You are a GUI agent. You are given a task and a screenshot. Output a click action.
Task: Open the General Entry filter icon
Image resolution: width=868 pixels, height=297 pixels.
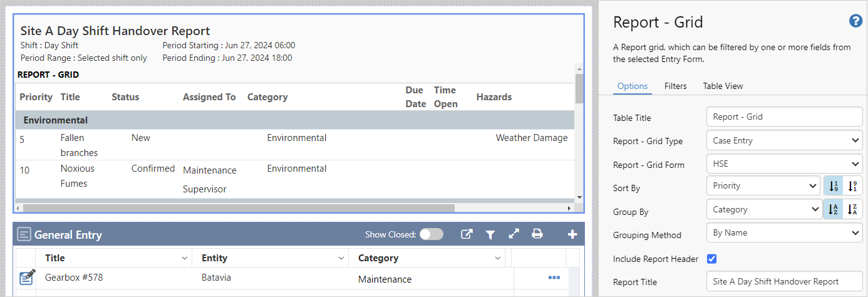click(x=490, y=234)
